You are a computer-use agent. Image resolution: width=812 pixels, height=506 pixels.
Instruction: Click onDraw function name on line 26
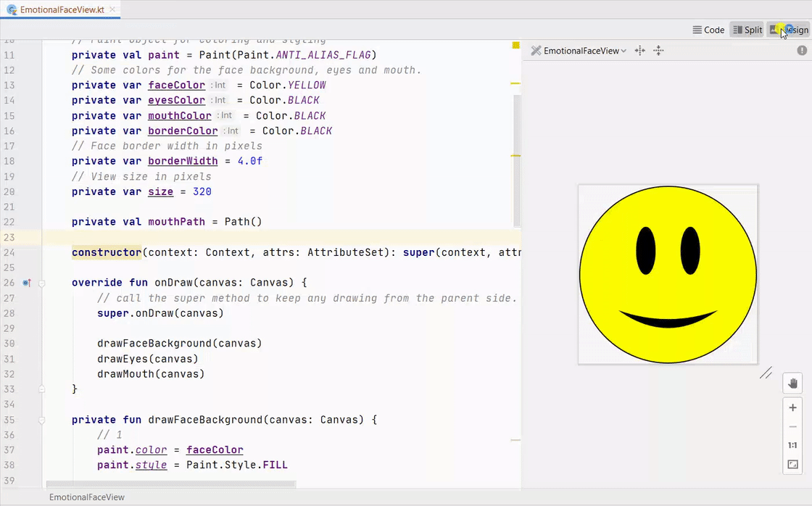tap(173, 282)
